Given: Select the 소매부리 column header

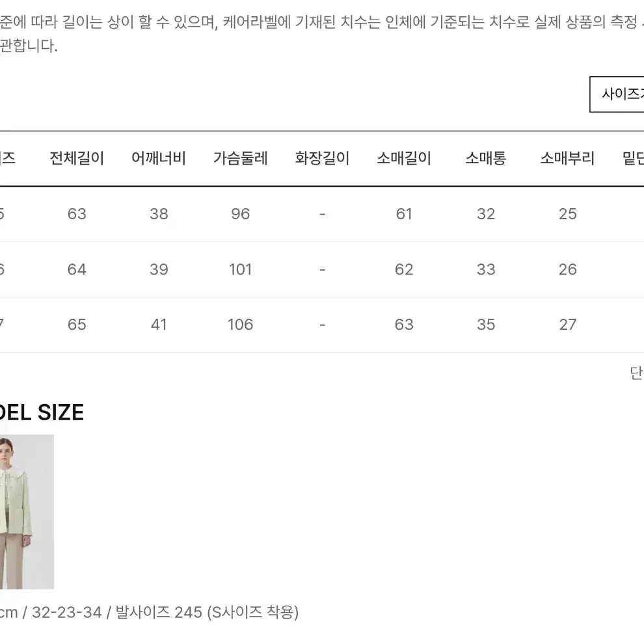Looking at the screenshot, I should click(x=568, y=158).
